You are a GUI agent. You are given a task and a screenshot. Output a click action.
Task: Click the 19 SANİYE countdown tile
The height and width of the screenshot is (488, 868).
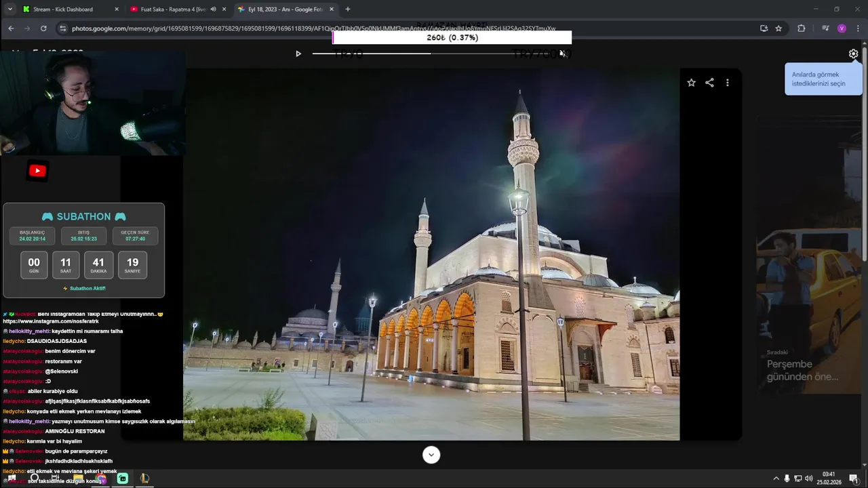pos(132,265)
